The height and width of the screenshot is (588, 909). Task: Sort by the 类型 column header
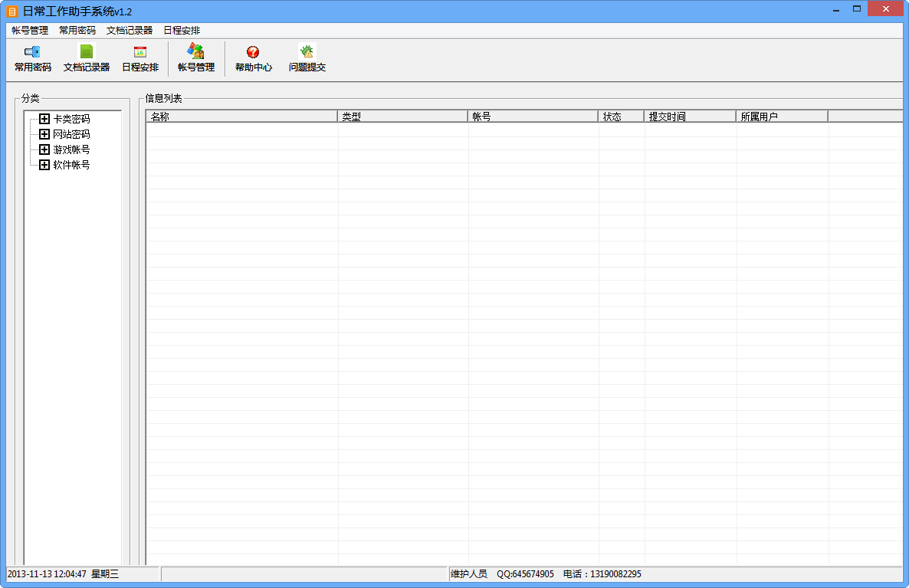pyautogui.click(x=402, y=117)
